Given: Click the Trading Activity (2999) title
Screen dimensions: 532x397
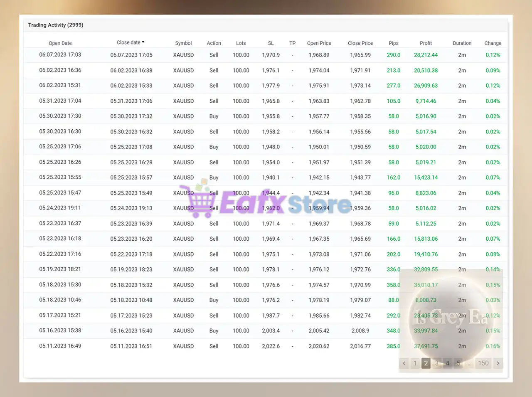Looking at the screenshot, I should [x=56, y=25].
